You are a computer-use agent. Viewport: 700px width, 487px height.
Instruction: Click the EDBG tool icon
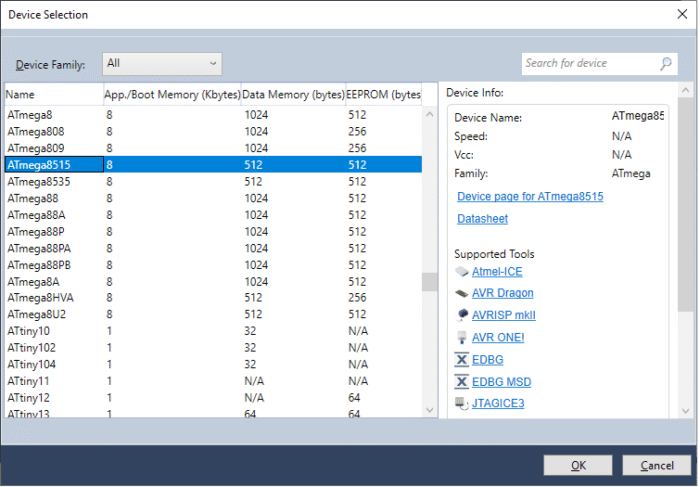point(461,360)
